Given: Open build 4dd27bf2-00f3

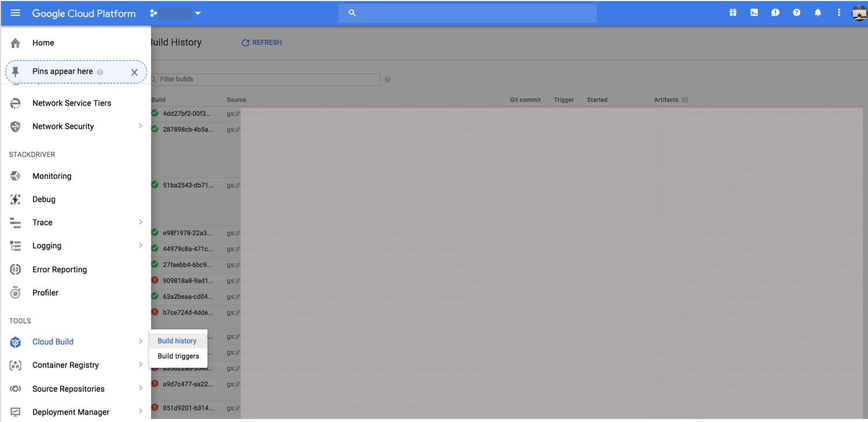Looking at the screenshot, I should point(186,113).
